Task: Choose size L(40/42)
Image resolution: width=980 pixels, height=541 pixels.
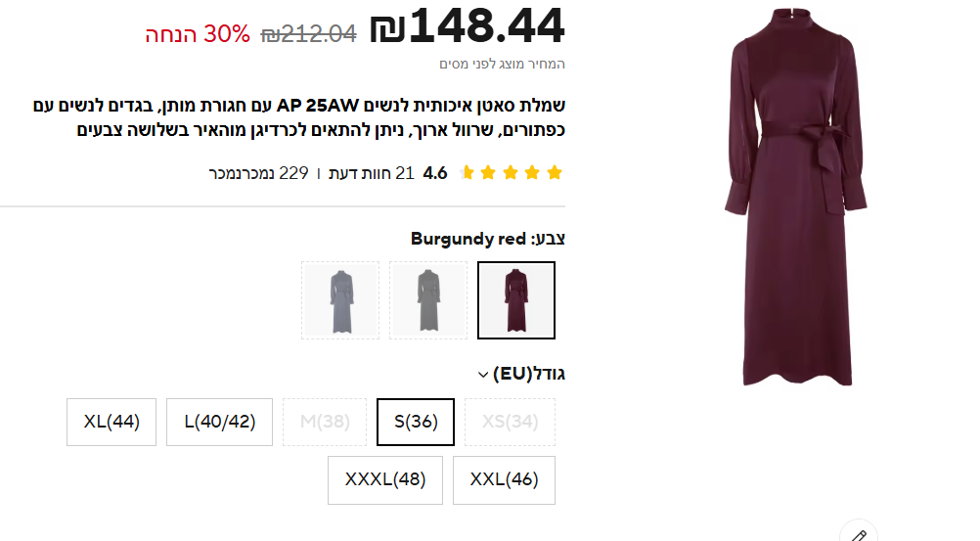Action: [219, 422]
